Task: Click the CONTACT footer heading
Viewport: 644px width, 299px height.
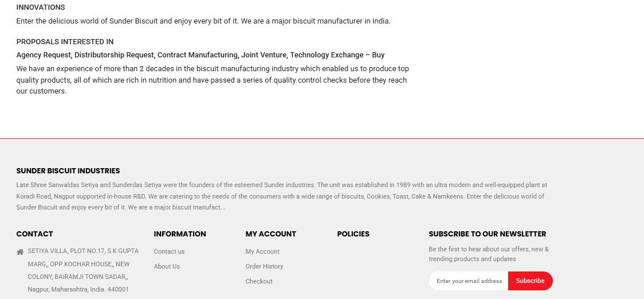Action: (x=34, y=234)
